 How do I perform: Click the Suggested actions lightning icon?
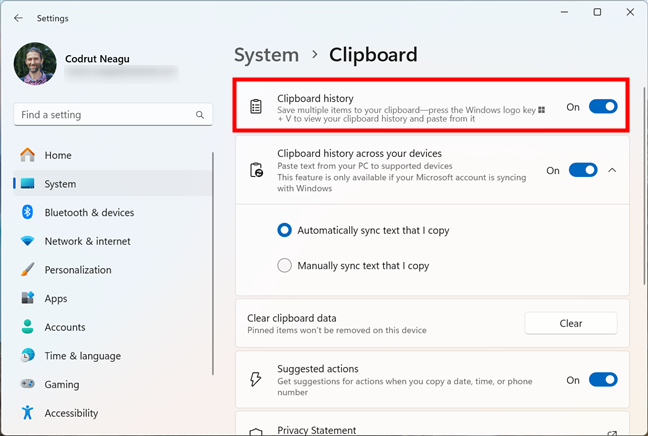point(255,379)
